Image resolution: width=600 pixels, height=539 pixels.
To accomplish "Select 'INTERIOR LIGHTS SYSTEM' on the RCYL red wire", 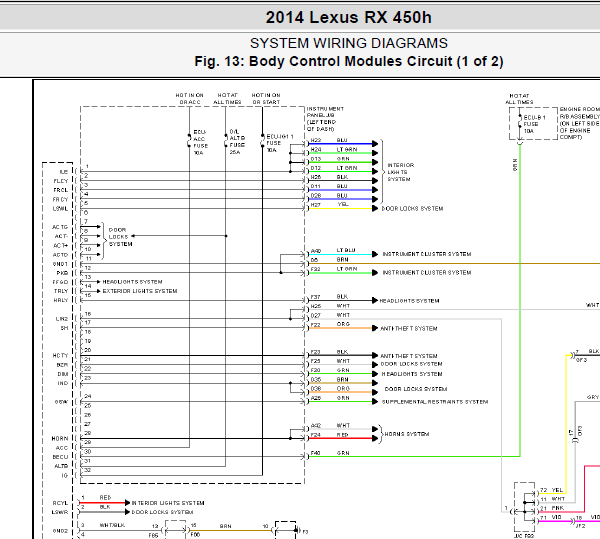I will [x=168, y=503].
